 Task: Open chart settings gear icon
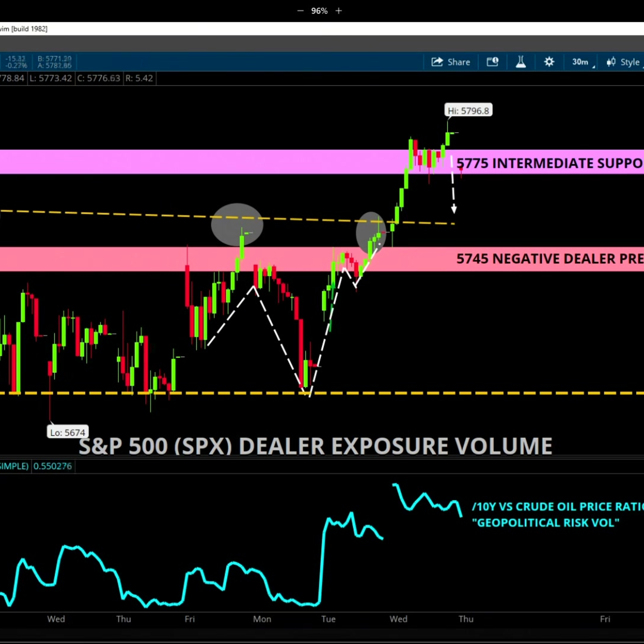(x=549, y=62)
